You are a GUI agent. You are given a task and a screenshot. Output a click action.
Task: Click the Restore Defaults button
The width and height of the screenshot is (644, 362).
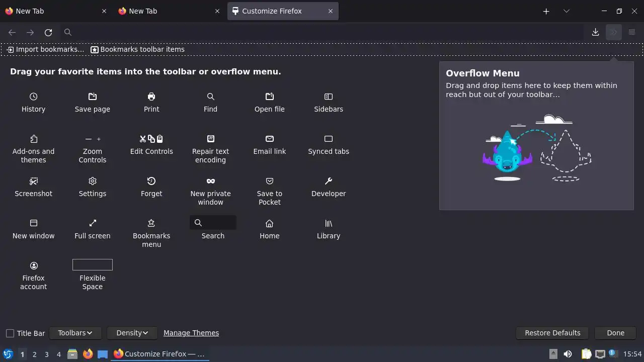click(x=552, y=333)
